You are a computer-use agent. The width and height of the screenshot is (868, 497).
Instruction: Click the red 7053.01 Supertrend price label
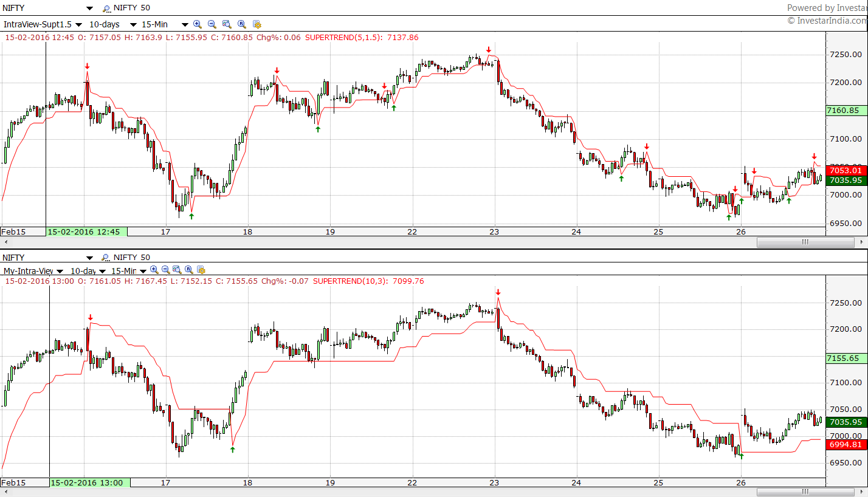pos(846,170)
